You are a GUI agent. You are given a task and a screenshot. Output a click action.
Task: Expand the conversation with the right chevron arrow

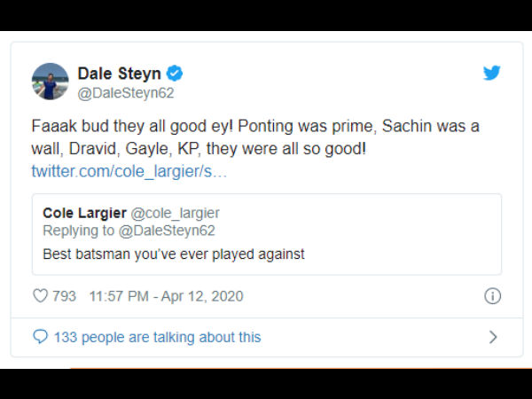click(493, 337)
